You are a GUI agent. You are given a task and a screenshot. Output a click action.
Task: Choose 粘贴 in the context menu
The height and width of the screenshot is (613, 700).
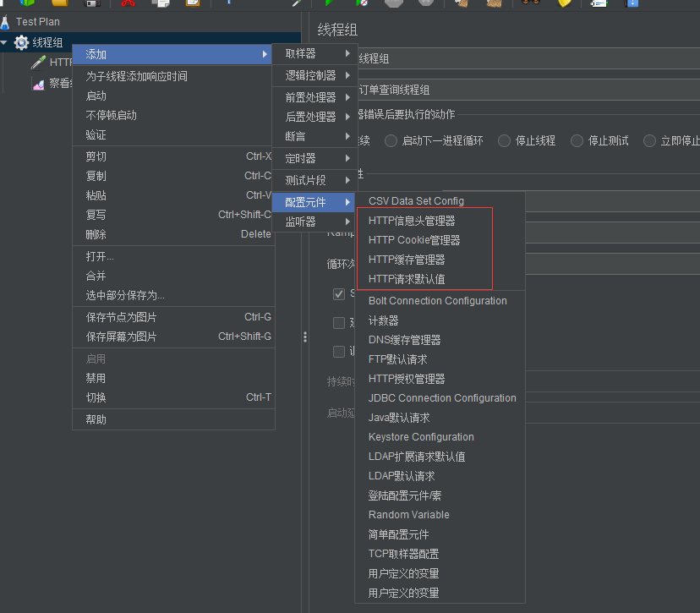tap(173, 195)
